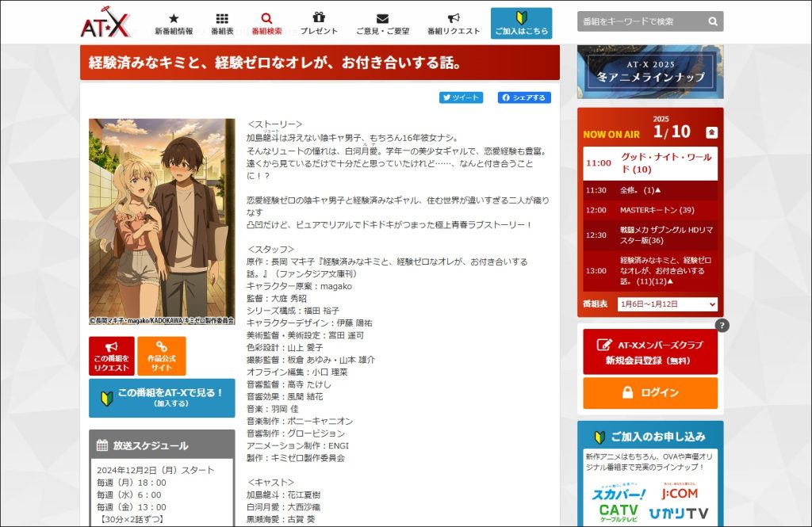Click the 加島龍斗：花江夏樹 cast line

(x=283, y=495)
